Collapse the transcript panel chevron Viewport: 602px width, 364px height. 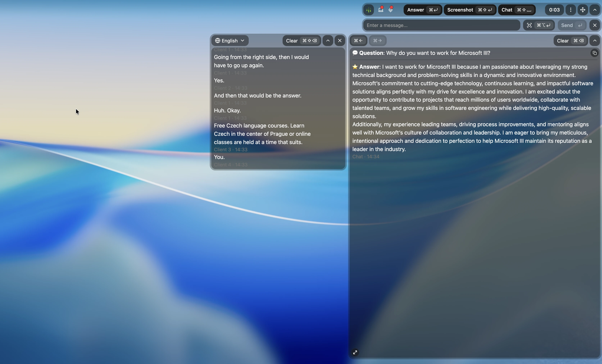[328, 40]
